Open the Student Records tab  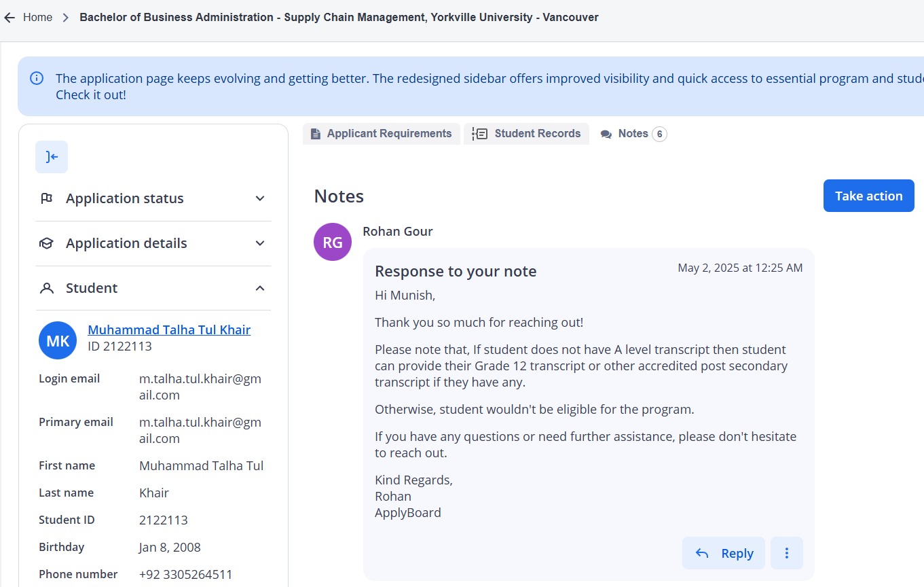526,134
